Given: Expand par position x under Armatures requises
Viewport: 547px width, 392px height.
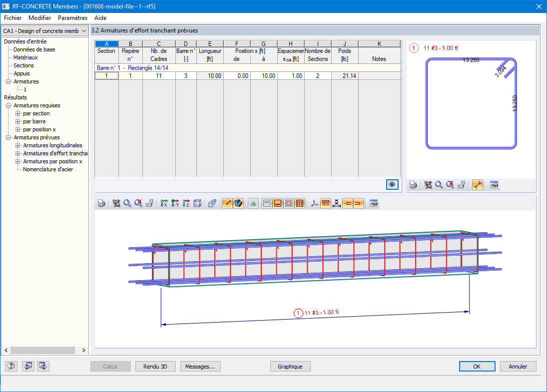Looking at the screenshot, I should coord(18,130).
